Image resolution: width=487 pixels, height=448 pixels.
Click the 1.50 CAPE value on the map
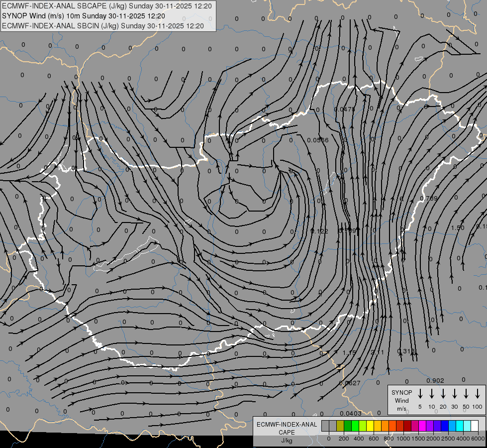[x=458, y=227]
